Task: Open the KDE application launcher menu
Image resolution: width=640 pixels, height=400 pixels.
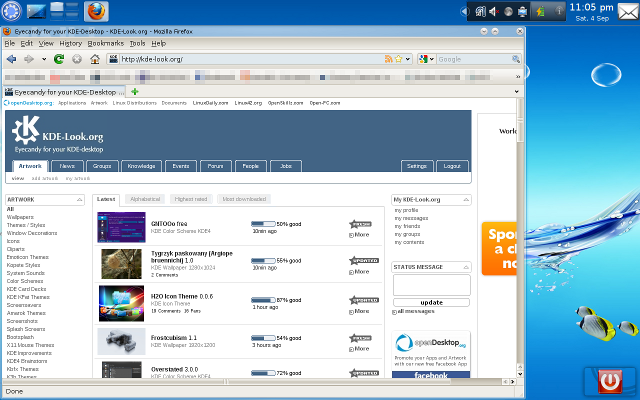Action: (11, 11)
